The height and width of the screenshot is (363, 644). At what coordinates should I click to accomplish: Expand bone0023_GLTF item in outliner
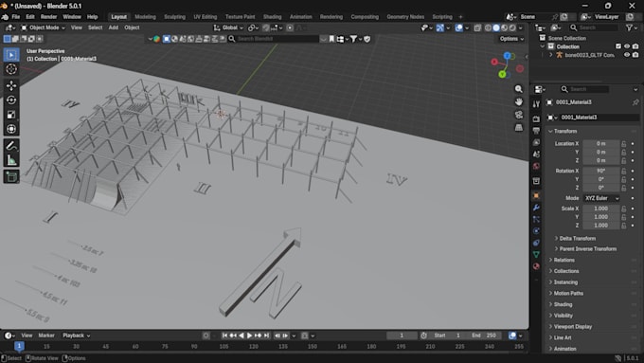point(551,55)
